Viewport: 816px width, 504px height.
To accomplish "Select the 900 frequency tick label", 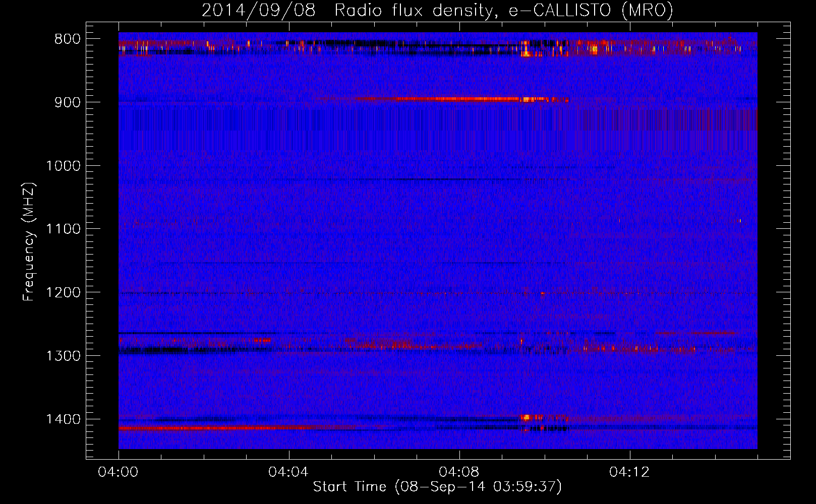I will (x=67, y=102).
